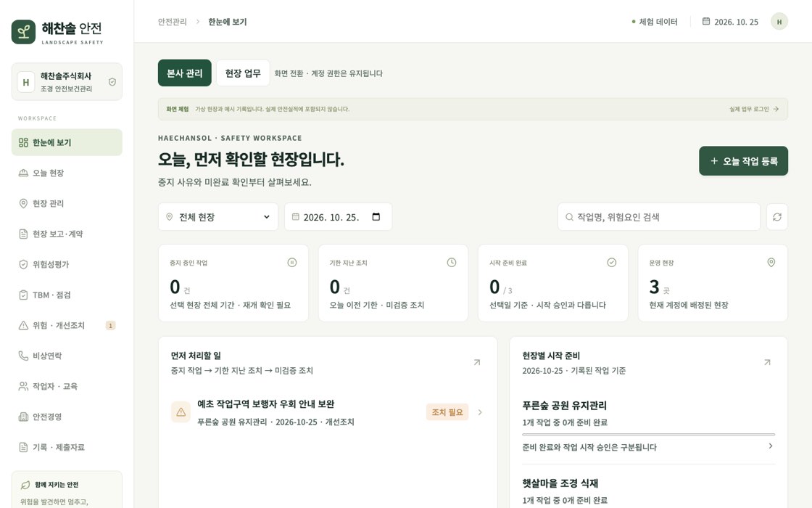Screen dimensions: 812x508
Task: Click the pin icon on 운영 현장 card
Action: pyautogui.click(x=771, y=262)
